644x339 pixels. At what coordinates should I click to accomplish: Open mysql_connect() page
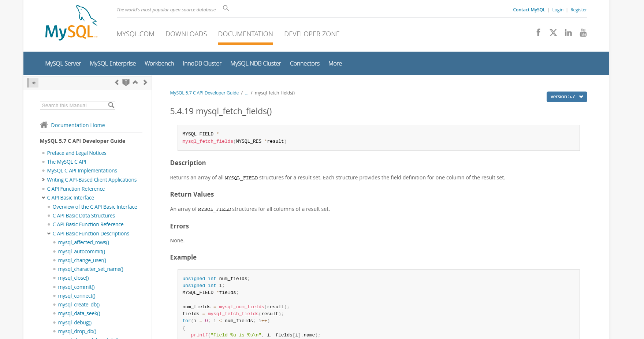tap(77, 296)
